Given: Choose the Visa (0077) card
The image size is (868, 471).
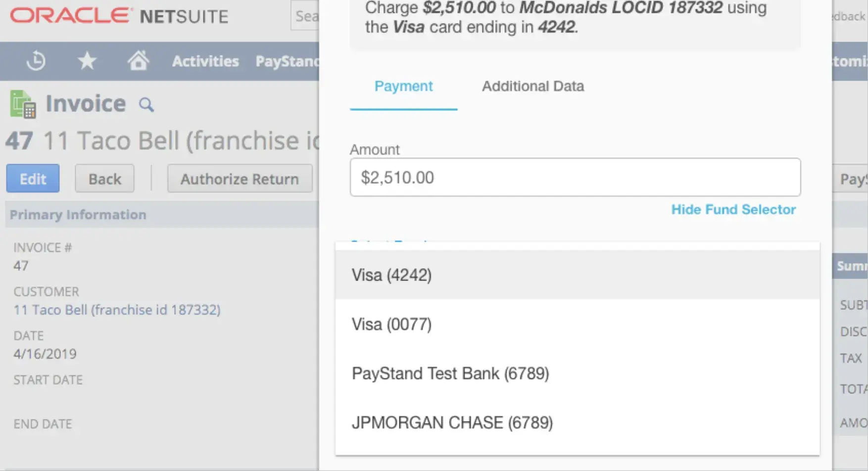Looking at the screenshot, I should coord(391,324).
